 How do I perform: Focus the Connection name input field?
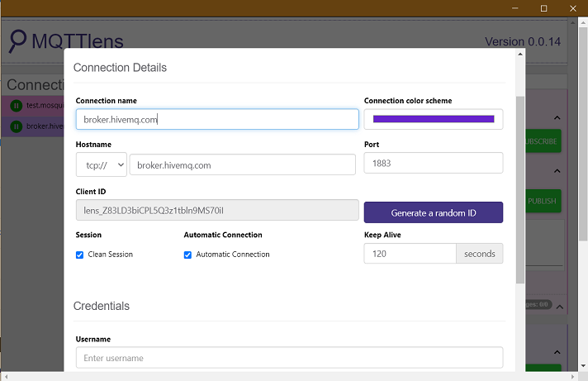pyautogui.click(x=217, y=119)
